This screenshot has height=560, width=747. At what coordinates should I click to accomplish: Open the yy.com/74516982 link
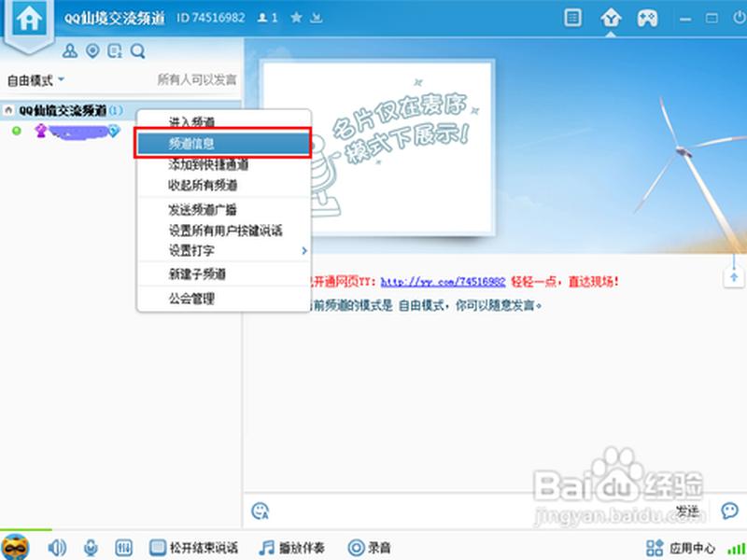[443, 282]
